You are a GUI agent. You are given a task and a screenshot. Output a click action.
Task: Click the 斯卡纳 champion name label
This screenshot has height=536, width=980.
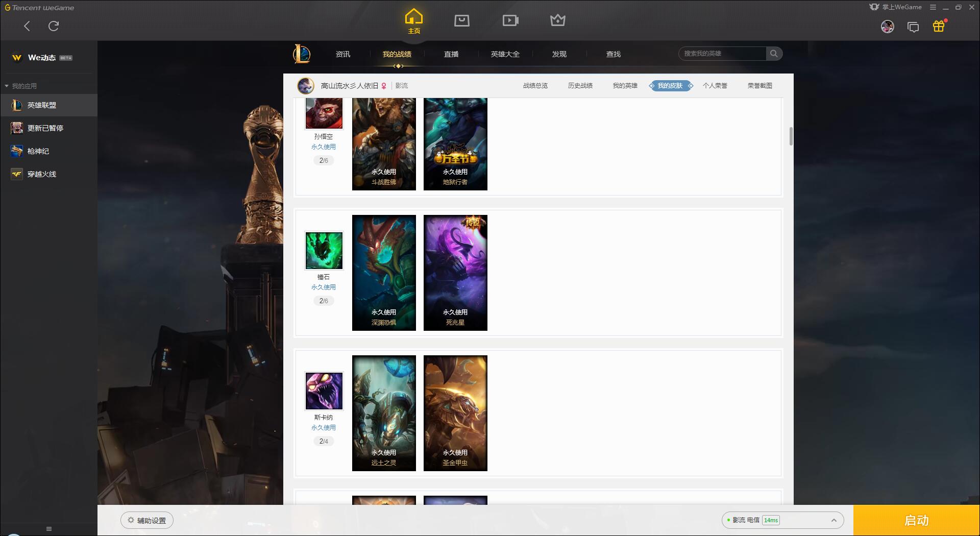[324, 418]
